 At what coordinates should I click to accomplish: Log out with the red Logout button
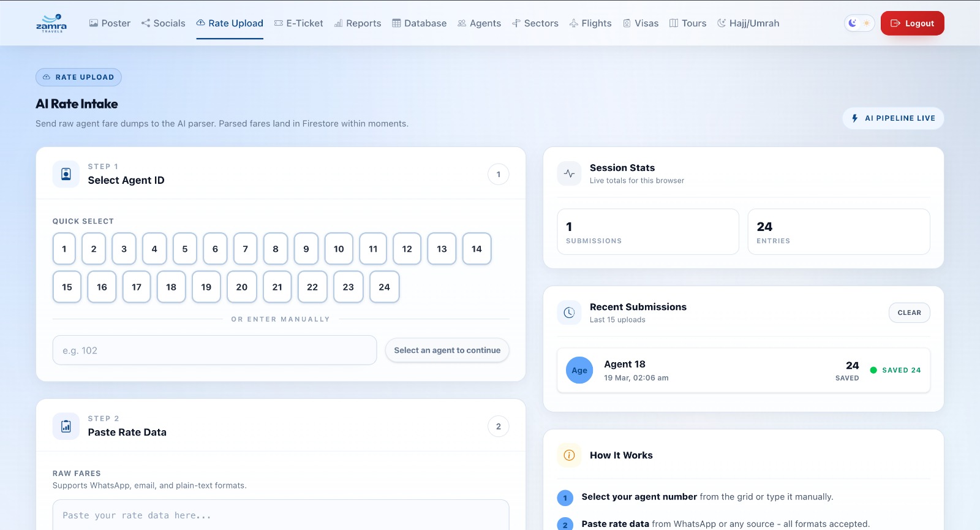(913, 23)
